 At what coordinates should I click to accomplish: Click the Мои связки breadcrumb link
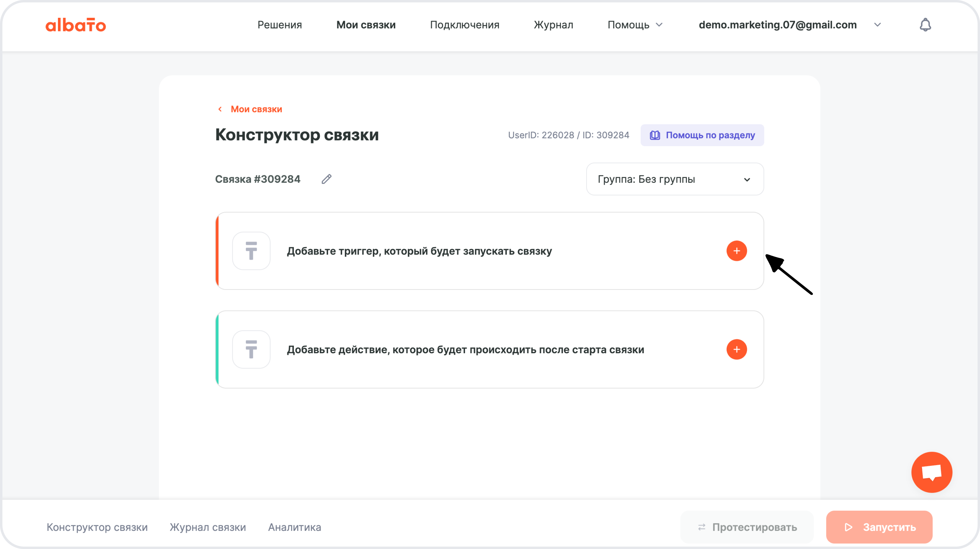coord(256,109)
